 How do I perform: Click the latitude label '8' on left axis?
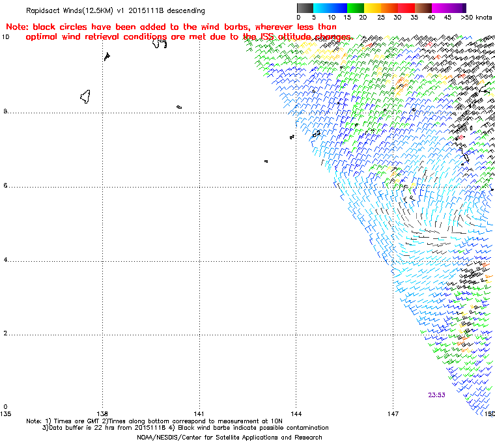pos(5,111)
